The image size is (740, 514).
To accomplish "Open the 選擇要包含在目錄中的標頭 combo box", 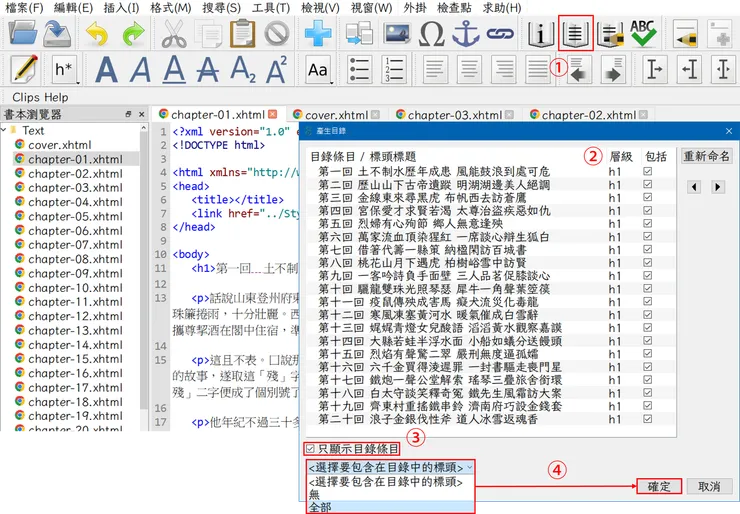I will (390, 467).
